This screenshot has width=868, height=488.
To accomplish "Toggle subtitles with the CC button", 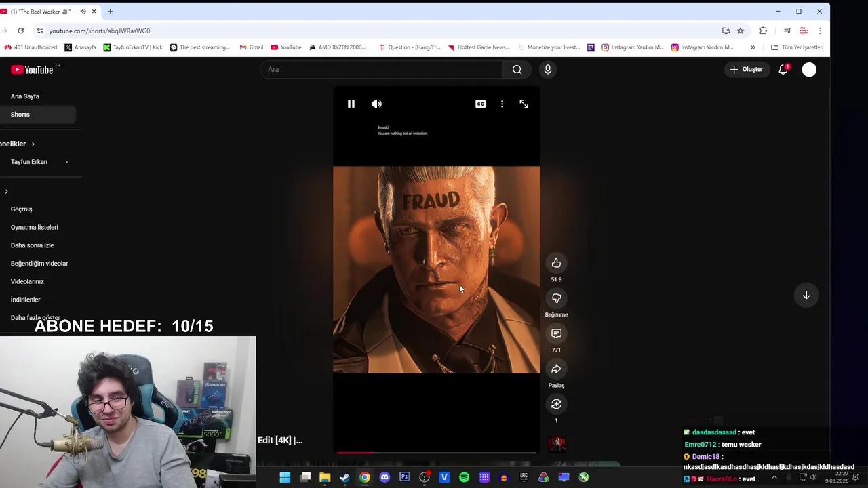I will click(x=480, y=104).
